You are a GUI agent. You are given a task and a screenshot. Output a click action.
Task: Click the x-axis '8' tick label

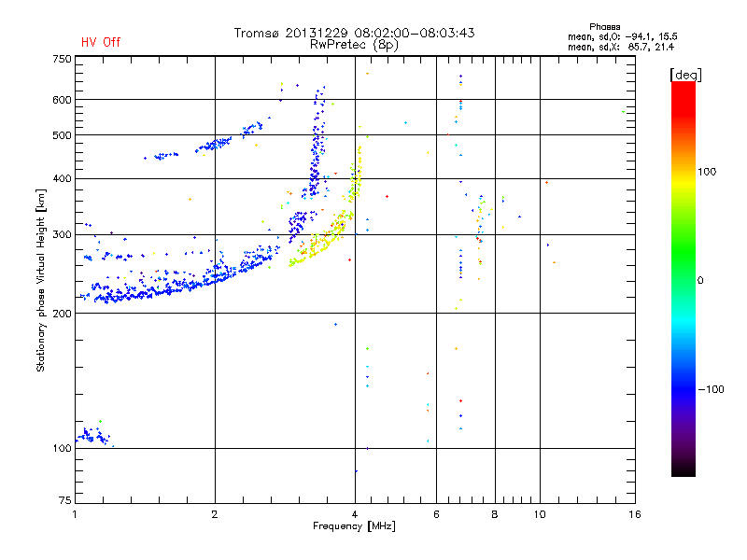pyautogui.click(x=495, y=514)
